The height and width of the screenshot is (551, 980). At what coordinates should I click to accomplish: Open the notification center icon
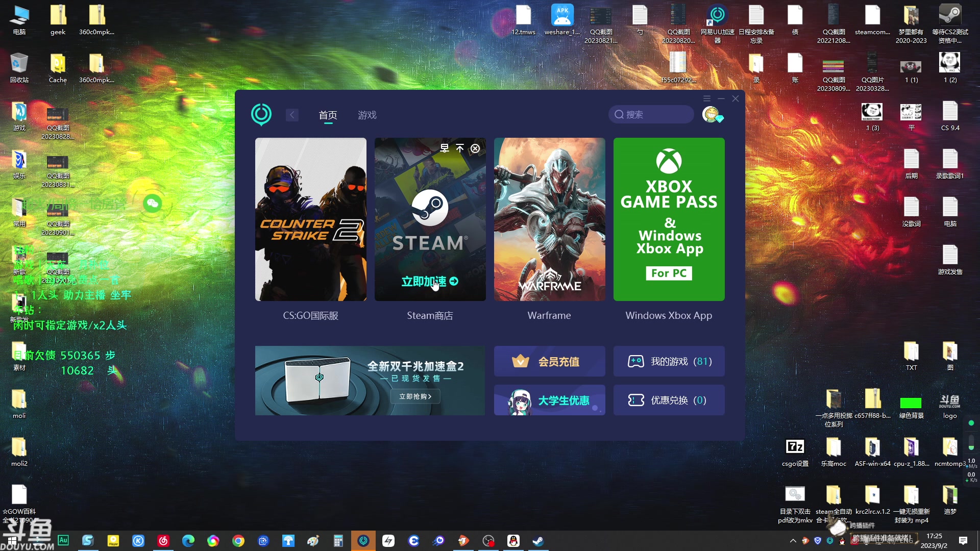(963, 541)
